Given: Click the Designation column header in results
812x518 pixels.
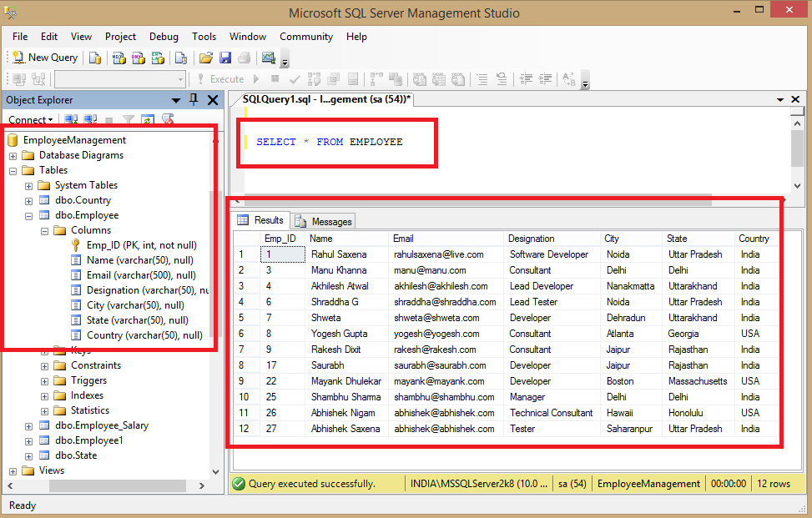Looking at the screenshot, I should pyautogui.click(x=531, y=239).
